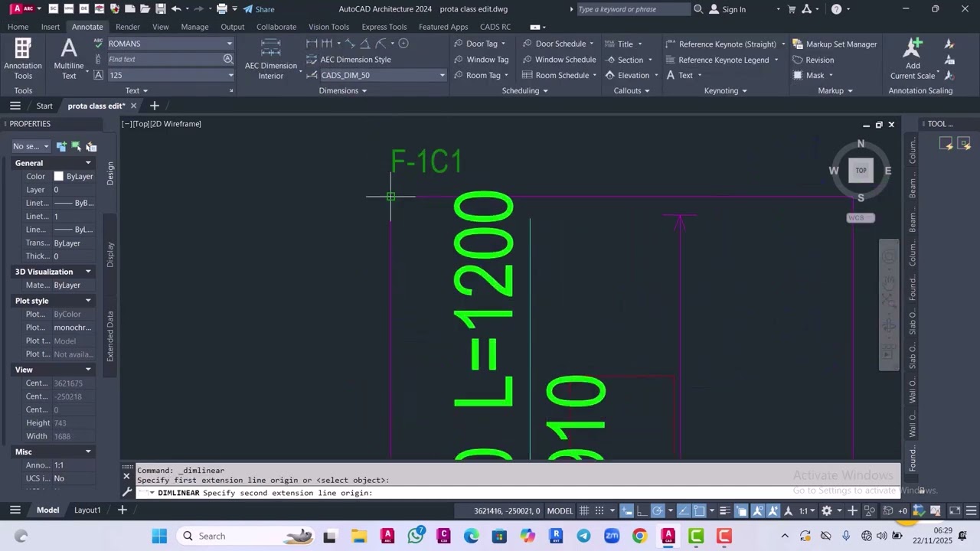The image size is (980, 551).
Task: Close the prota class edit drawing tab
Action: pos(133,106)
